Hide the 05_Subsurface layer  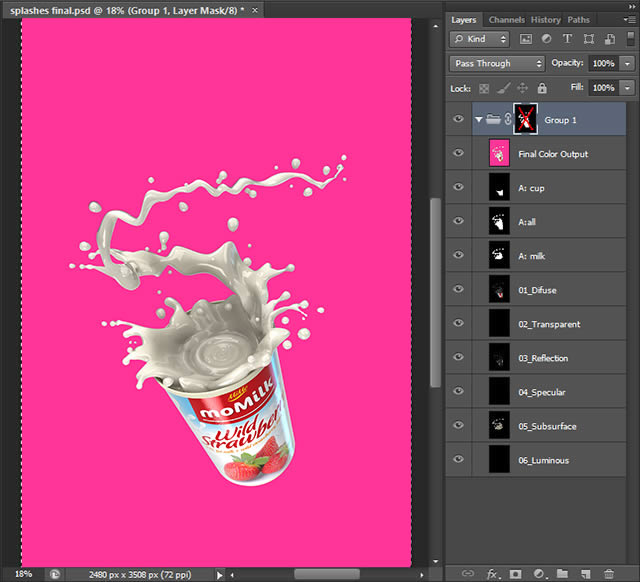[458, 425]
